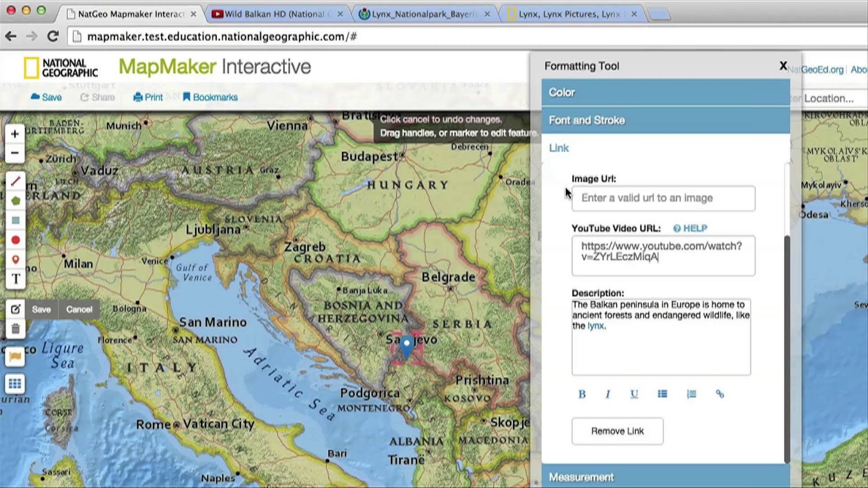Click the Image Url input field
868x488 pixels.
point(663,198)
